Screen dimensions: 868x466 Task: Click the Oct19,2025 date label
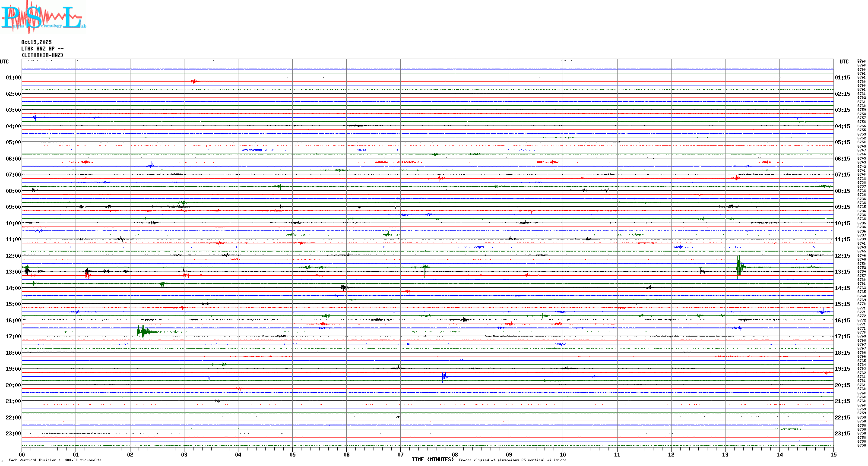36,42
